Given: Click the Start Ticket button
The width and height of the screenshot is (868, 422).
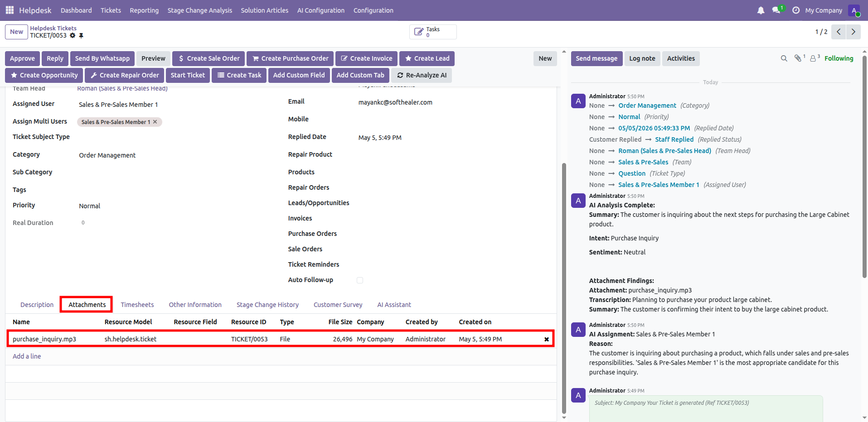Looking at the screenshot, I should [x=188, y=75].
